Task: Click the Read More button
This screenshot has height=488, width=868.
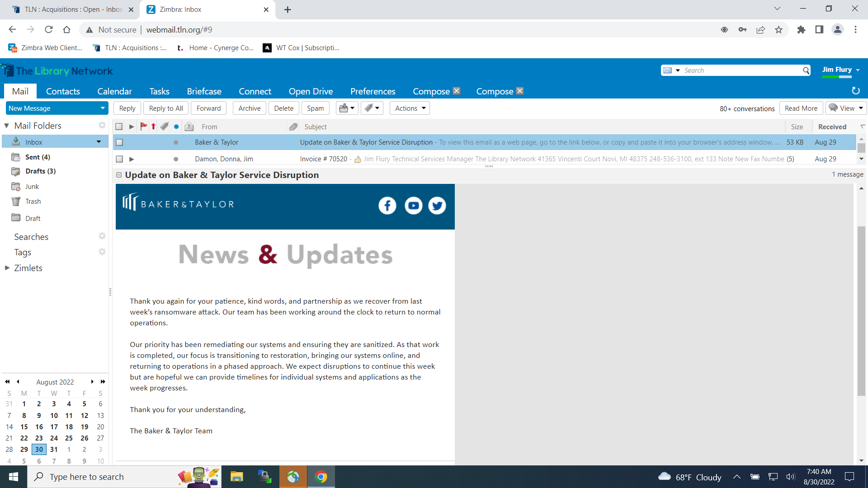Action: [801, 108]
